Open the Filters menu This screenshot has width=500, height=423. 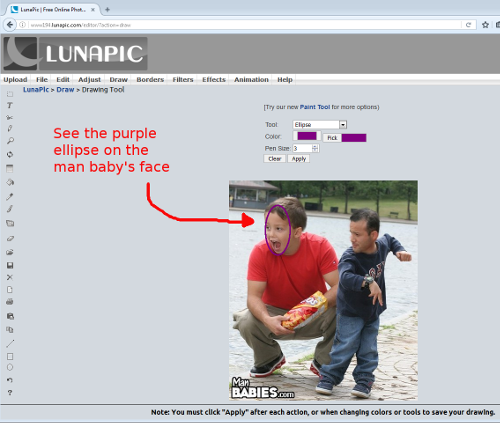click(183, 80)
